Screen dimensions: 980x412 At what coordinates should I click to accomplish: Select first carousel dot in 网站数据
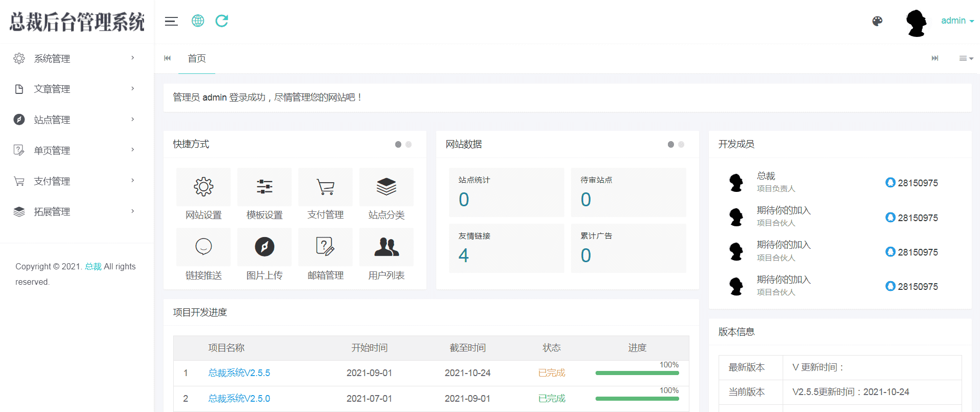(670, 145)
